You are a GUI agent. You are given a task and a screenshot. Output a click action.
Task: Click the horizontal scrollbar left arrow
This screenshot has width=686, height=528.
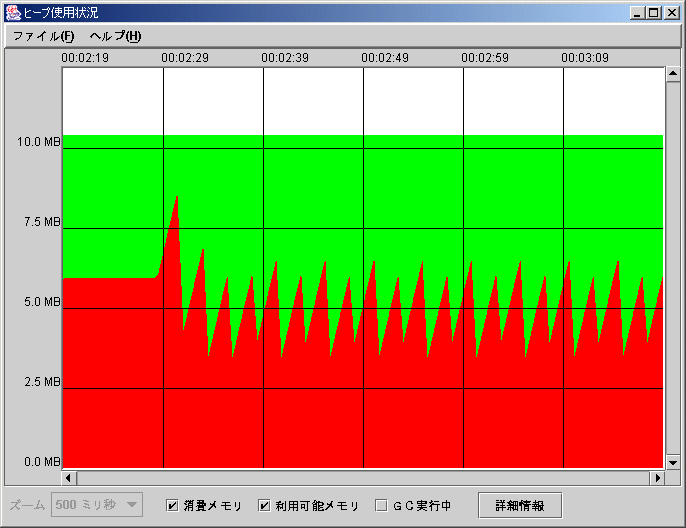[69, 478]
